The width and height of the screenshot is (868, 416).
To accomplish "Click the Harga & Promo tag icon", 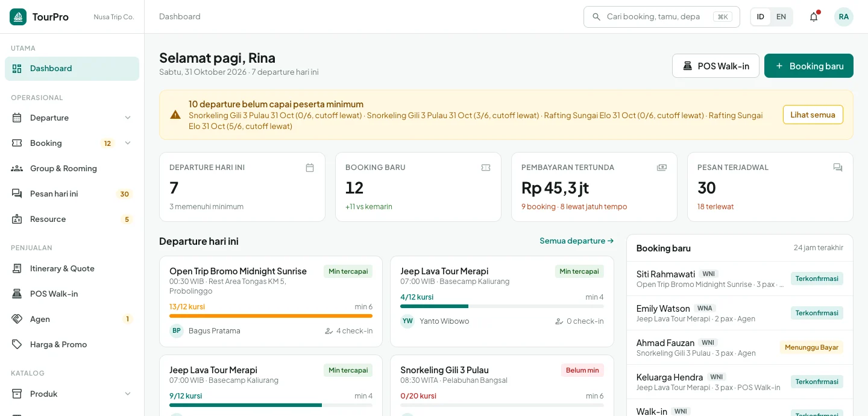I will point(17,344).
